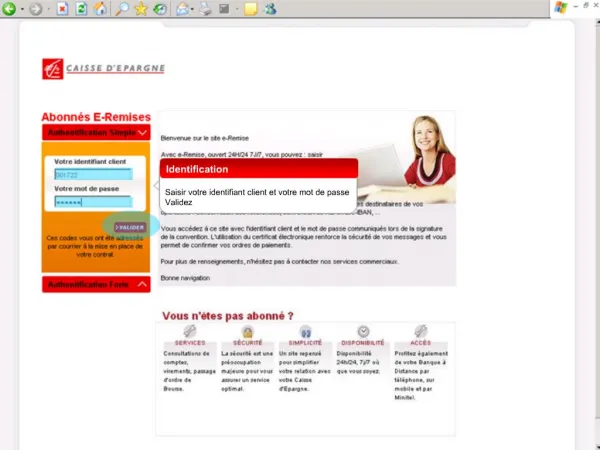Click the grey Edit toolbar icon
600x450 pixels.
[224, 9]
